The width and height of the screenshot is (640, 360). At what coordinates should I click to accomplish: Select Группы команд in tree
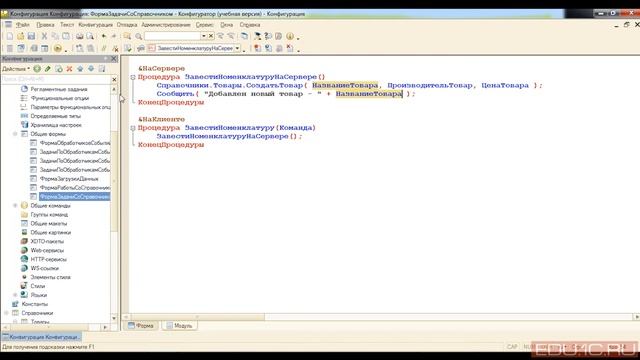coord(49,214)
